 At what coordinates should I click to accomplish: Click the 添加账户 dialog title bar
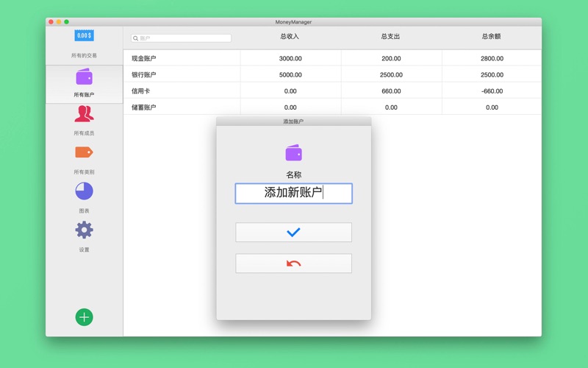coord(293,121)
